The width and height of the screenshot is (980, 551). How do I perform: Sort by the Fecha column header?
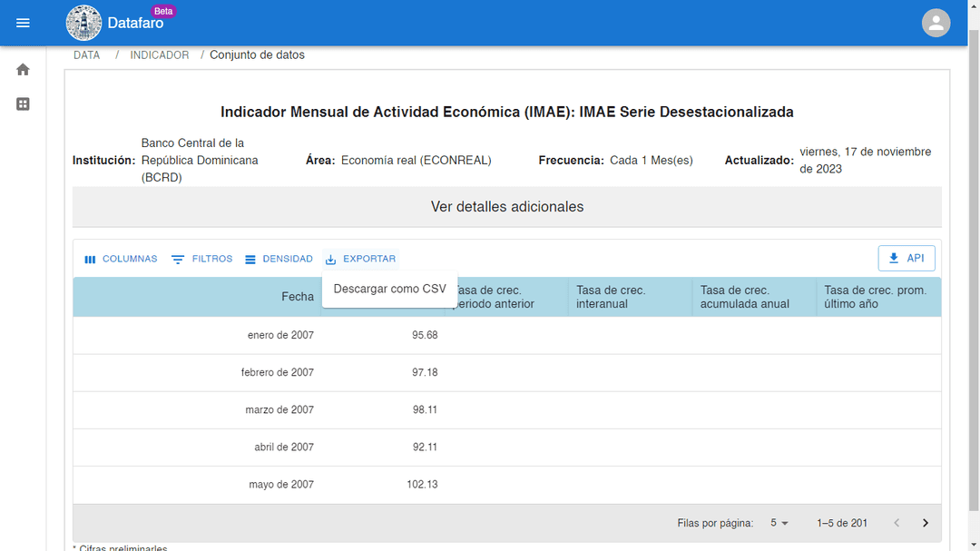tap(298, 297)
